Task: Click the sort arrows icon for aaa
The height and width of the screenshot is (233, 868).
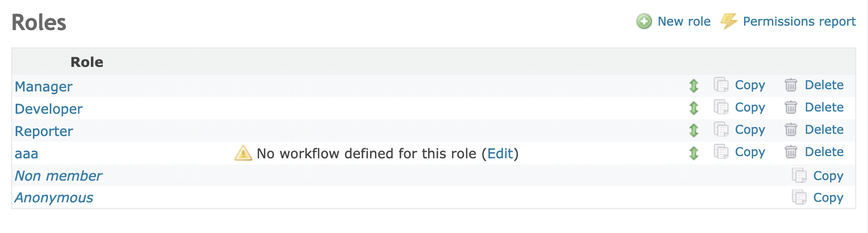Action: [x=693, y=153]
